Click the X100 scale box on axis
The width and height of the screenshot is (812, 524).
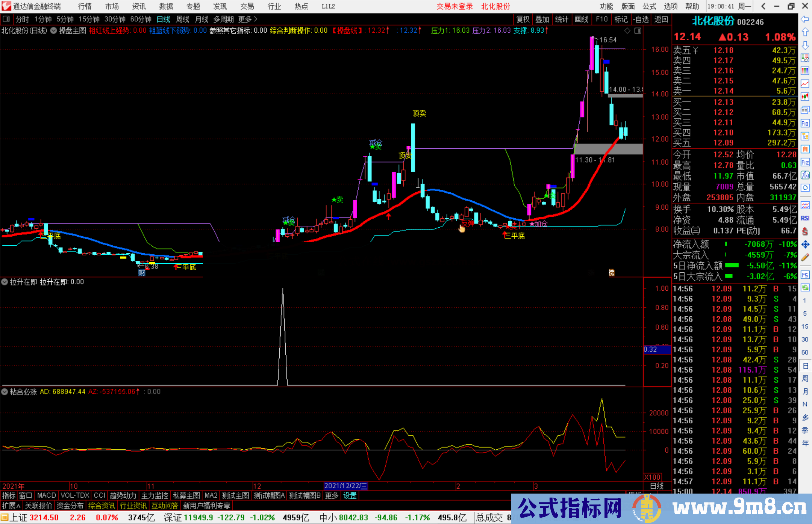click(x=652, y=477)
